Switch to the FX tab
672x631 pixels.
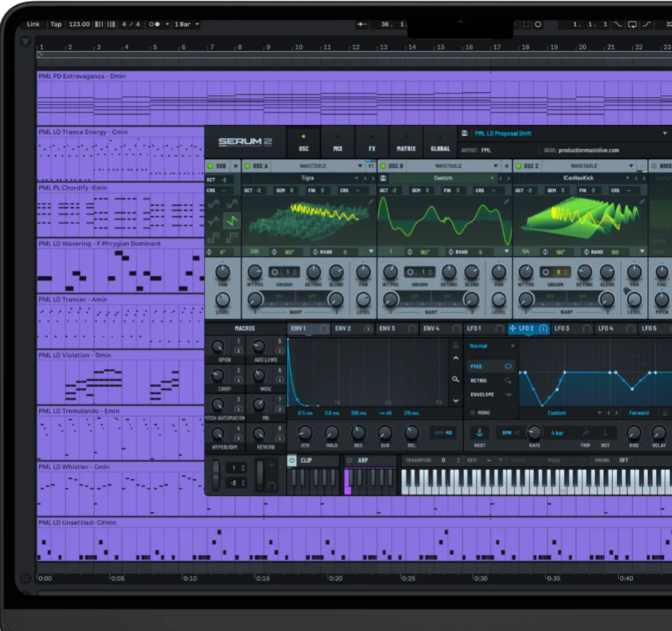372,142
